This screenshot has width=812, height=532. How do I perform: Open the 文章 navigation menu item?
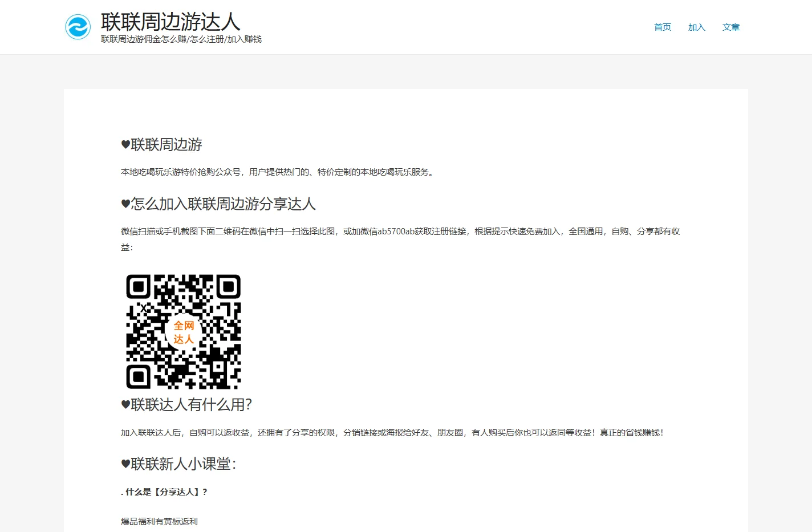731,27
